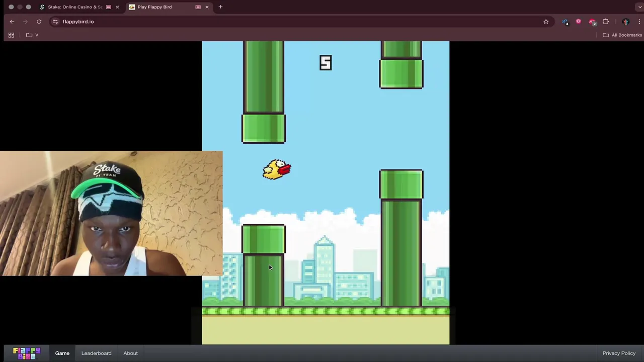Open the blue extension with badge 4
This screenshot has height=362, width=644.
(x=566, y=22)
